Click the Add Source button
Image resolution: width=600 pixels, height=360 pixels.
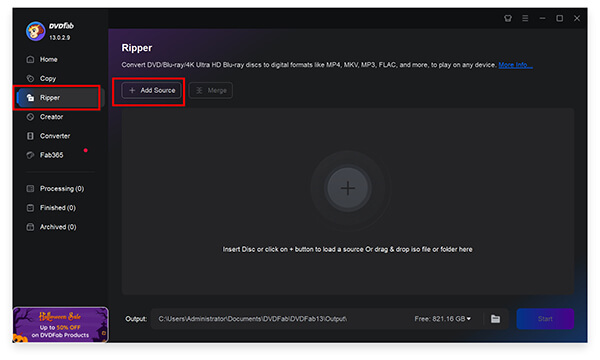point(152,90)
